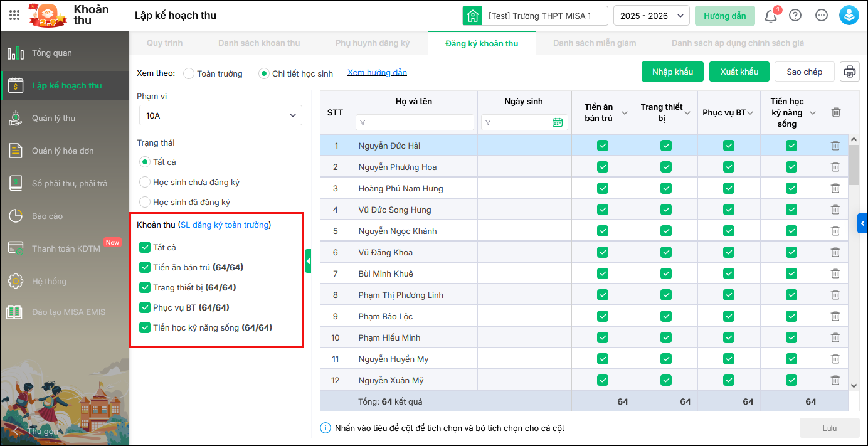
Task: Select Chi tiết học sinh radio
Action: click(264, 73)
